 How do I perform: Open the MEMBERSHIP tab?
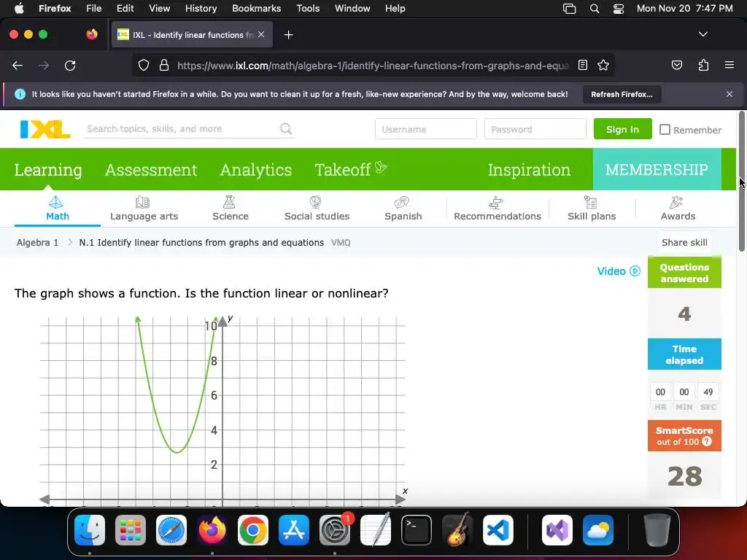point(657,169)
